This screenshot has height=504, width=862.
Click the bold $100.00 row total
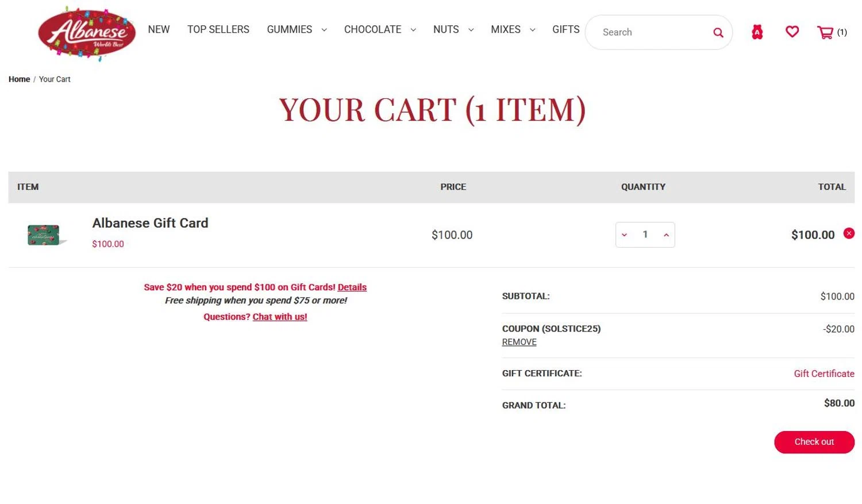(813, 235)
